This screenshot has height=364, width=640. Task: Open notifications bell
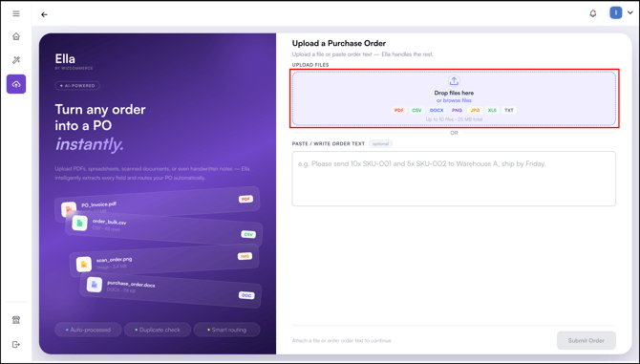point(592,13)
